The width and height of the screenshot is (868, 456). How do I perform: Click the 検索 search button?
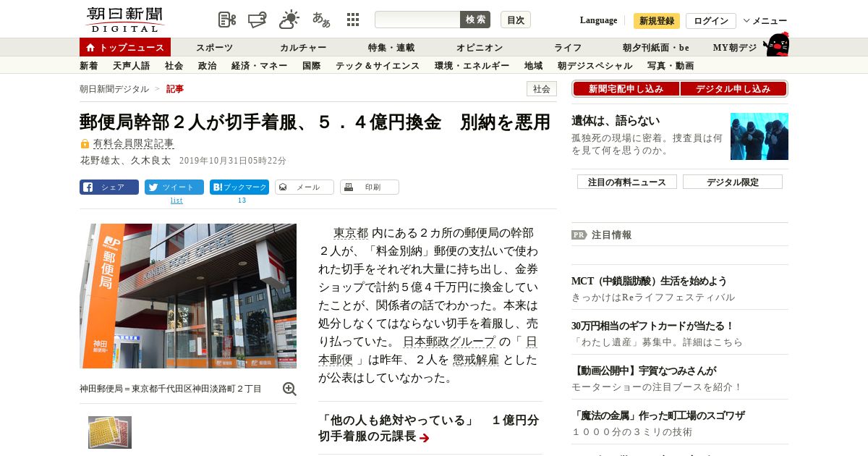[475, 20]
